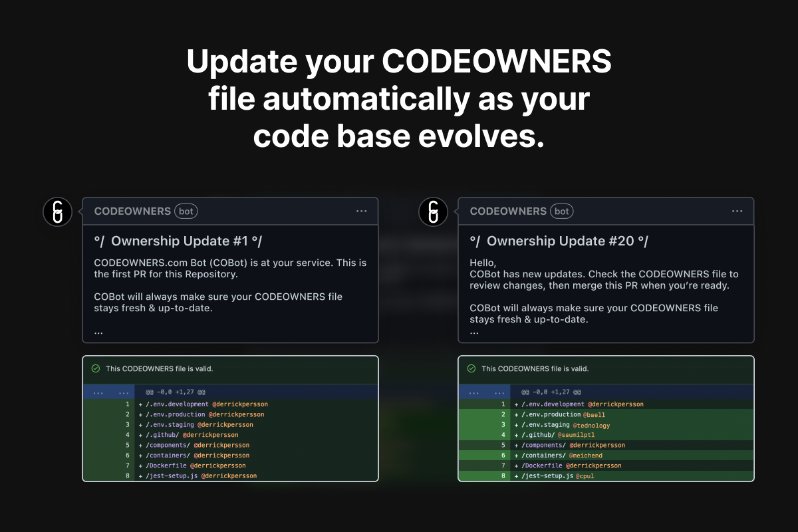Click the CODEOWNERS avatar beside Ownership Update #1
The width and height of the screenshot is (798, 532).
click(x=57, y=211)
